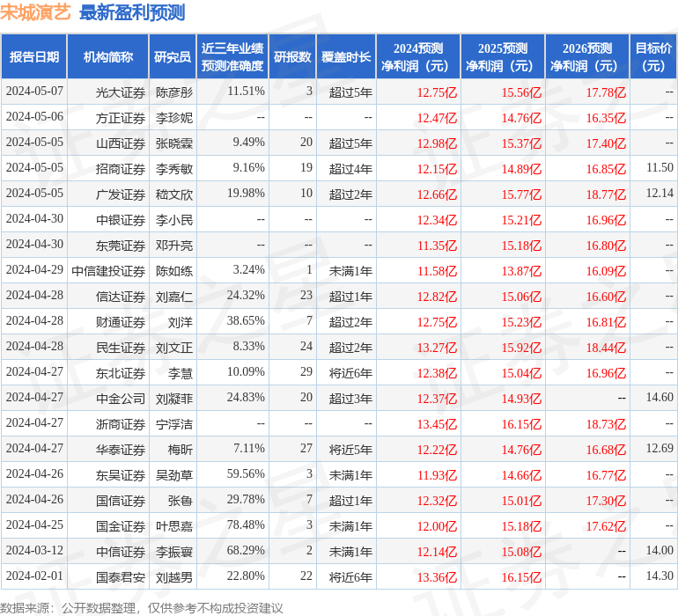678x616 pixels.
Task: Click analyst name 叶思嘉
Action: (174, 526)
